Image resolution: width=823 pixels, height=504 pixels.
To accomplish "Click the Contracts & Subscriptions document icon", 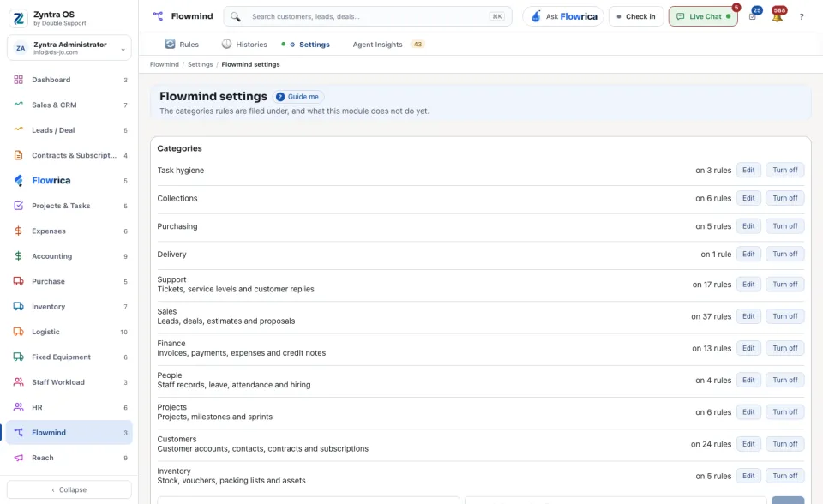I will point(18,155).
